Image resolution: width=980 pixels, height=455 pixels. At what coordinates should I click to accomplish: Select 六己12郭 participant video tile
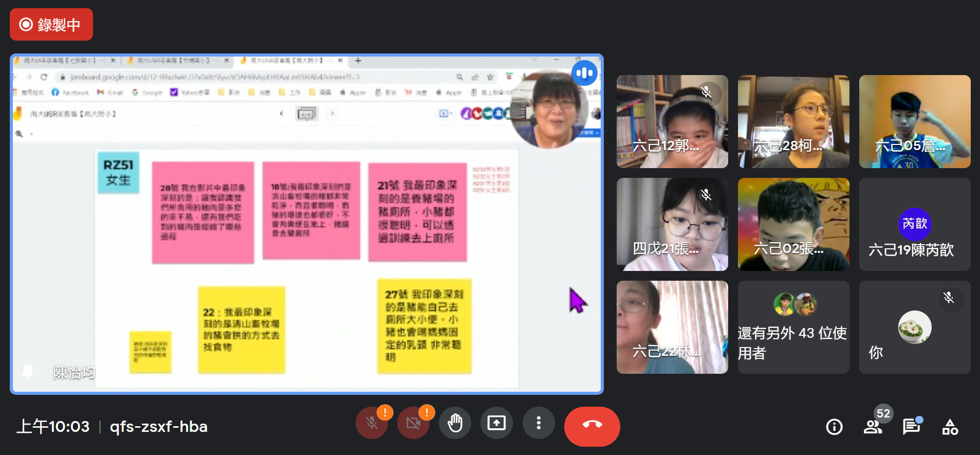tap(672, 121)
